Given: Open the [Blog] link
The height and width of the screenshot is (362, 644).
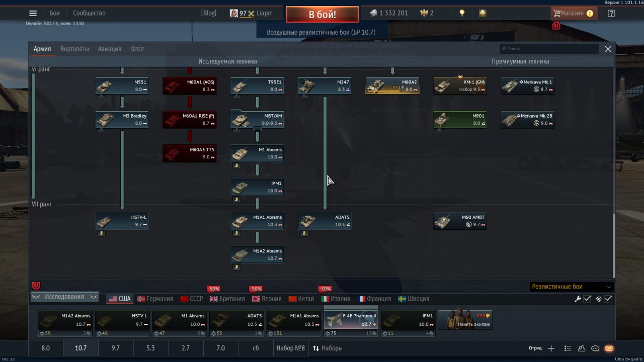Looking at the screenshot, I should [209, 13].
